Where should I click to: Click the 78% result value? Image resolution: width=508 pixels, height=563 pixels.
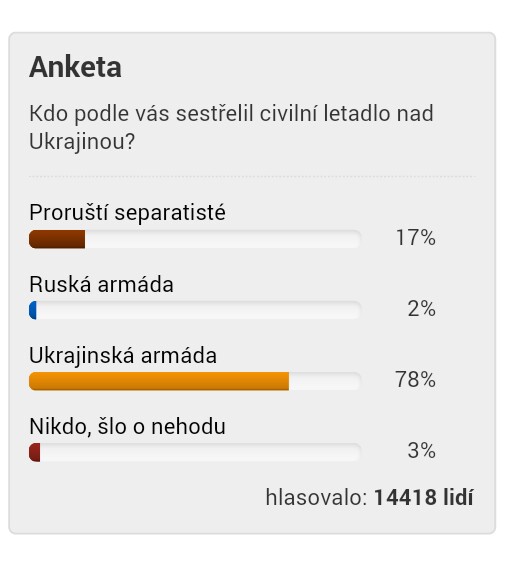pyautogui.click(x=415, y=380)
